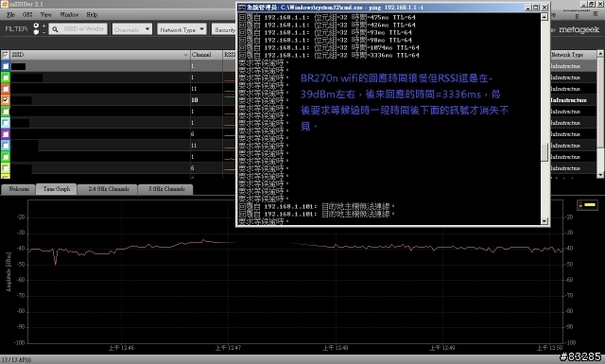This screenshot has width=605, height=364.
Task: Check the orange checkbox on the first channel 11 row
Action: (x=6, y=89)
